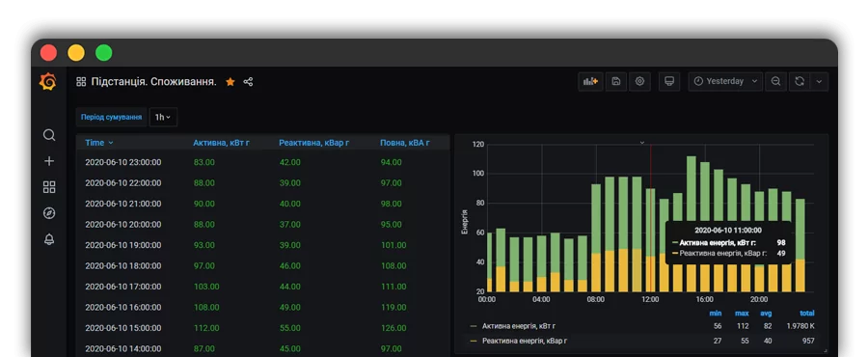Click the Період сумування label
The height and width of the screenshot is (357, 868).
111,118
